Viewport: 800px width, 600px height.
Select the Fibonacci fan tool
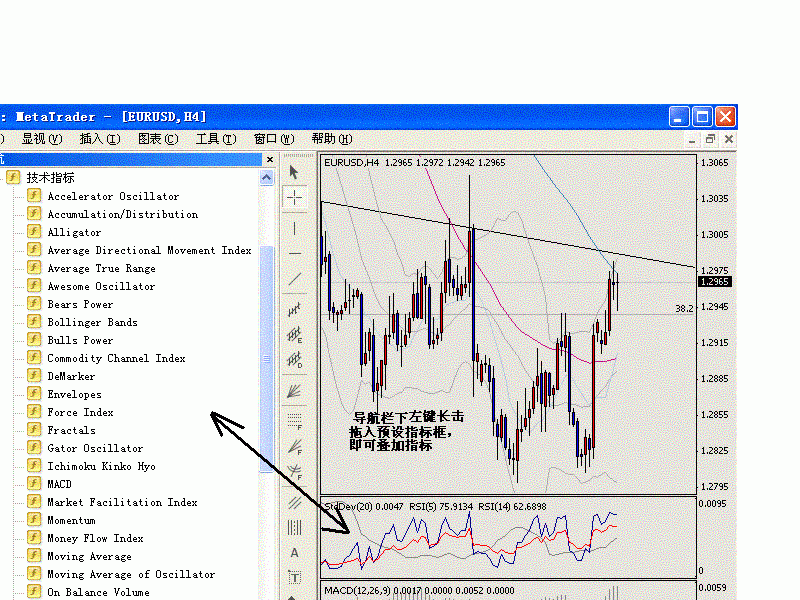point(294,447)
